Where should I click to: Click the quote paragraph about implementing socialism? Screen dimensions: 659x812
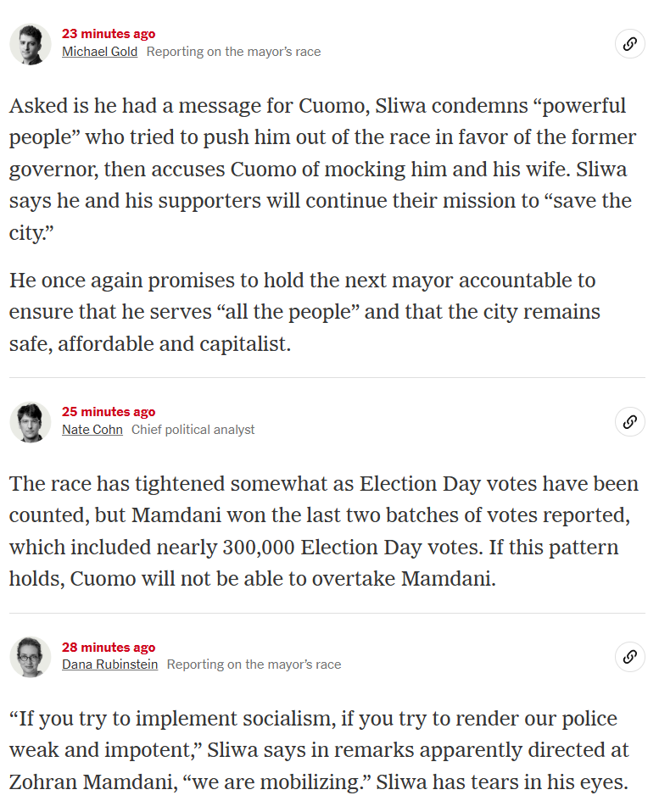(x=319, y=750)
